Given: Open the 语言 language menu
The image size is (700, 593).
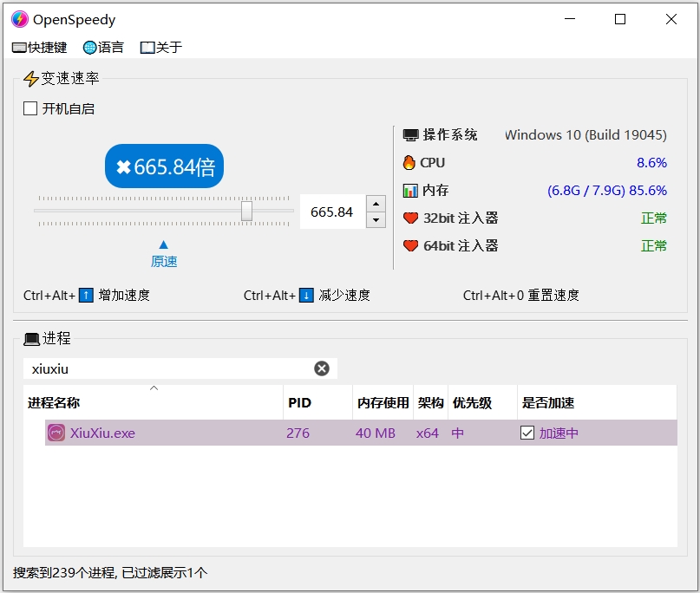Looking at the screenshot, I should click(x=103, y=48).
